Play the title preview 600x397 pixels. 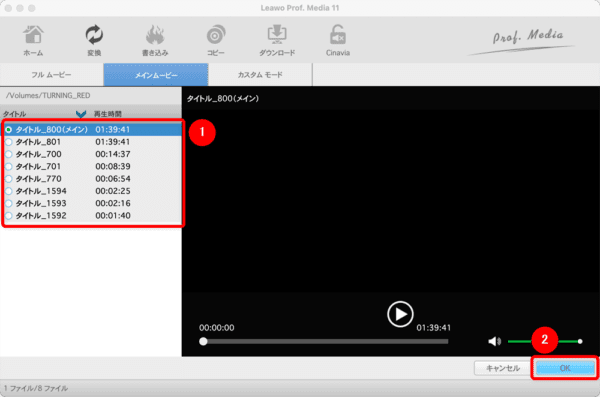(x=400, y=314)
